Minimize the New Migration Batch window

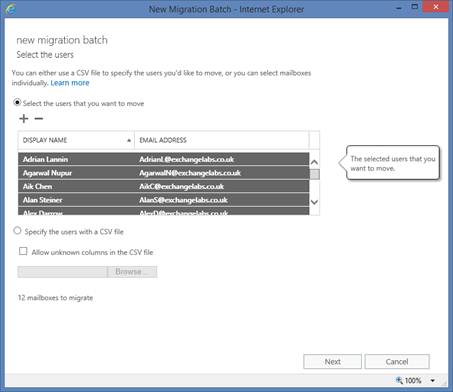point(399,7)
